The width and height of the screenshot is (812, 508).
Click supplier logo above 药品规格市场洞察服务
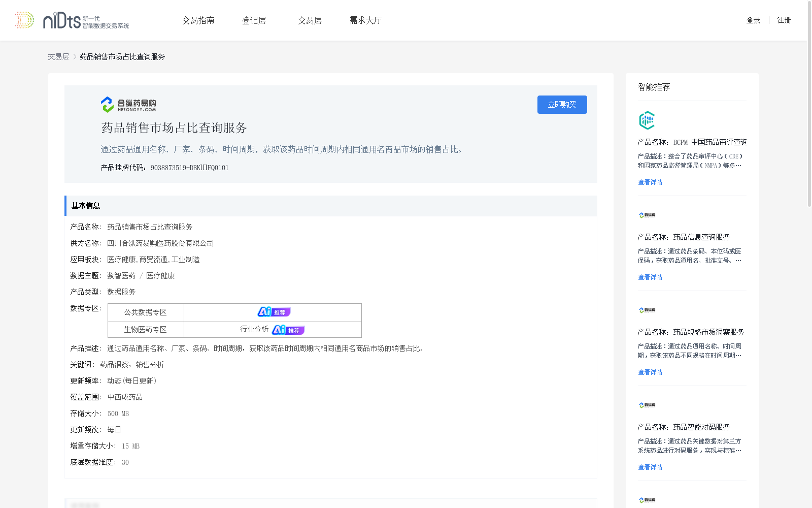tap(647, 310)
